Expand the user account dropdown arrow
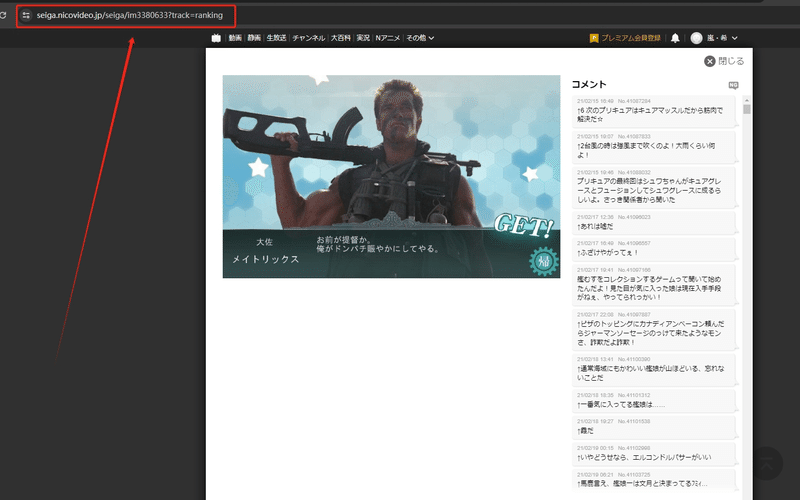This screenshot has height=500, width=800. click(735, 38)
